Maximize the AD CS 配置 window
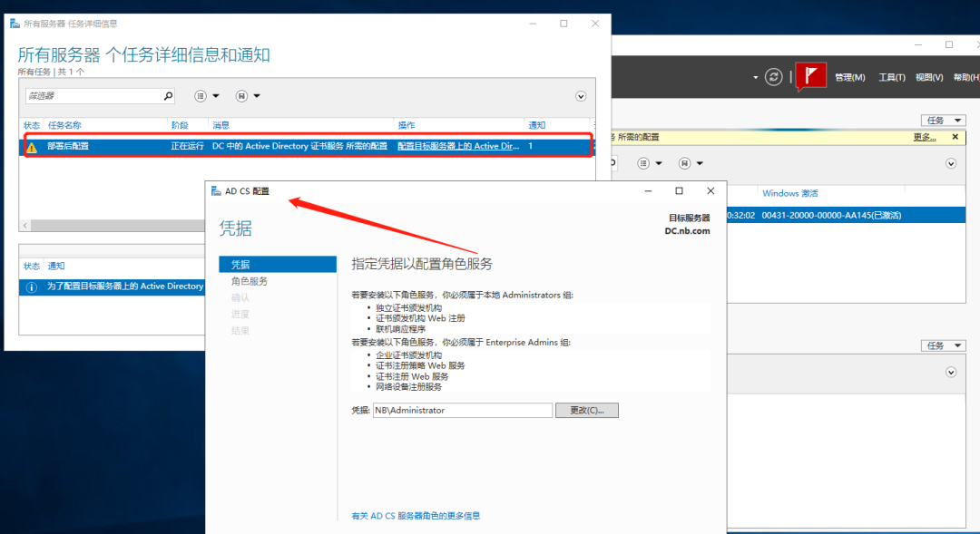The width and height of the screenshot is (980, 534). 679,191
